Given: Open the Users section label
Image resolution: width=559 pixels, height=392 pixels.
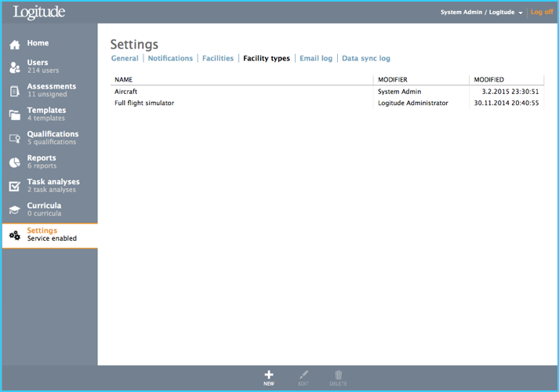Looking at the screenshot, I should click(x=38, y=63).
